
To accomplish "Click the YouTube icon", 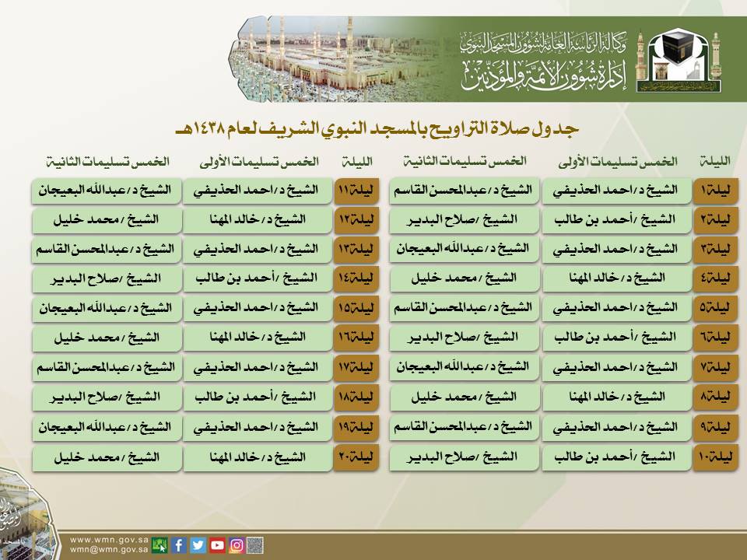I will click(x=217, y=544).
